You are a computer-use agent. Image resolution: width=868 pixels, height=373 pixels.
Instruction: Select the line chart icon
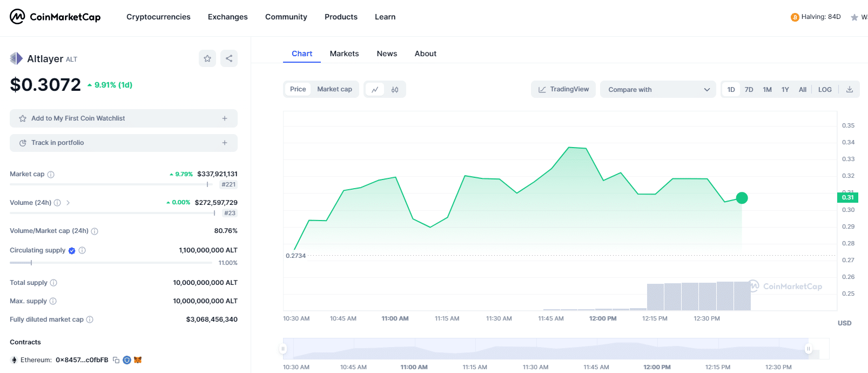coord(375,90)
